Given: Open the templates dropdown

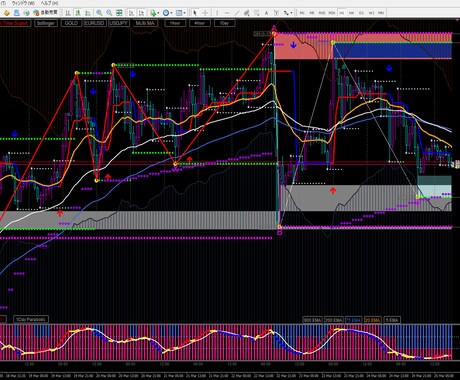Looking at the screenshot, I should pos(180,13).
